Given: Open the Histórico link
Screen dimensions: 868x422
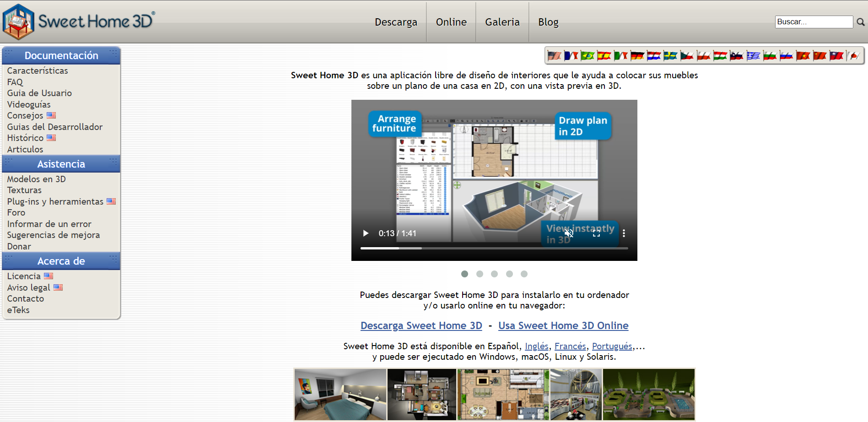Looking at the screenshot, I should pos(25,138).
